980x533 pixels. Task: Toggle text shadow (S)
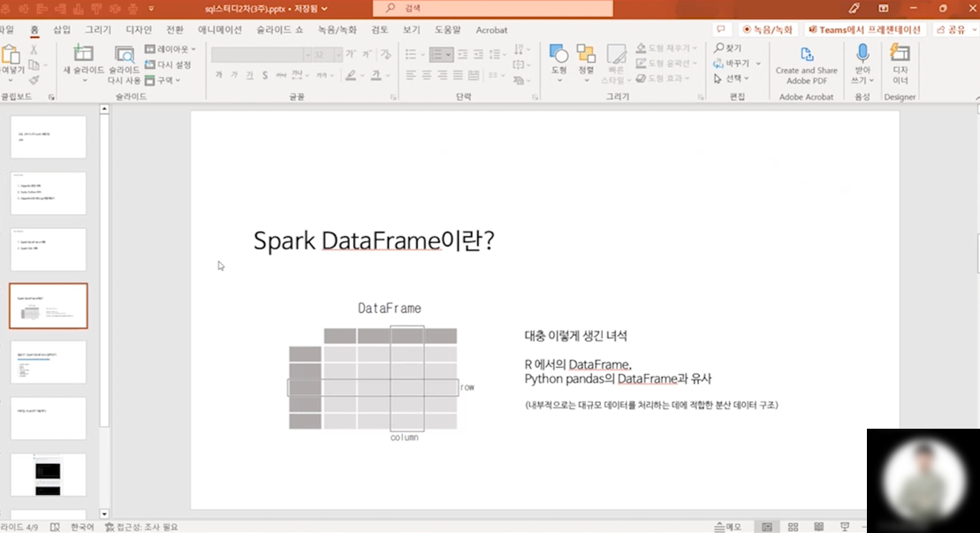[x=265, y=75]
